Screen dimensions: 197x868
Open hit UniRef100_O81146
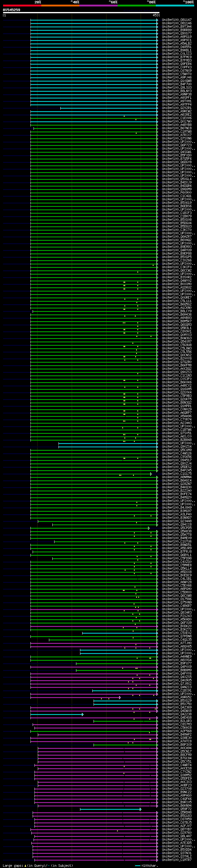click(x=177, y=23)
